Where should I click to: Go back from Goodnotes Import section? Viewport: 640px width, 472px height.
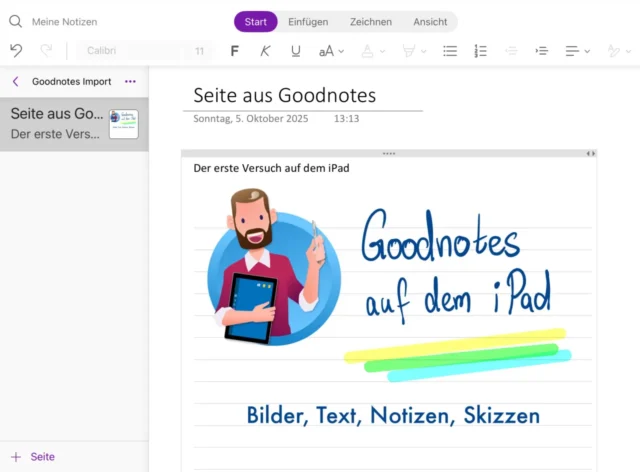pos(15,81)
